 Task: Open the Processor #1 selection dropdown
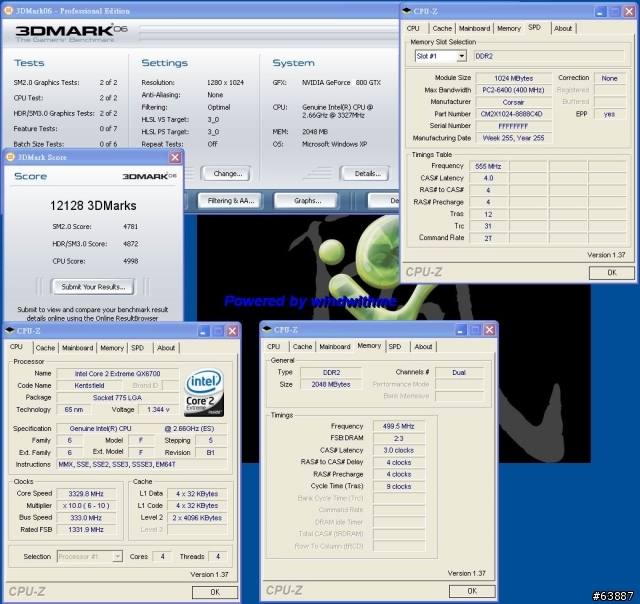118,556
